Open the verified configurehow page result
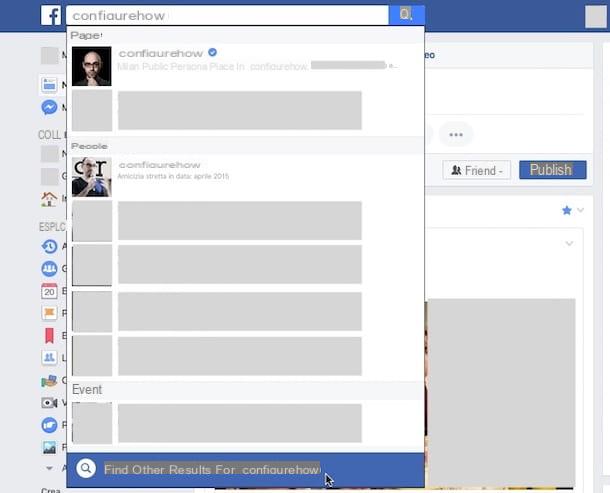The width and height of the screenshot is (610, 493). [245, 66]
